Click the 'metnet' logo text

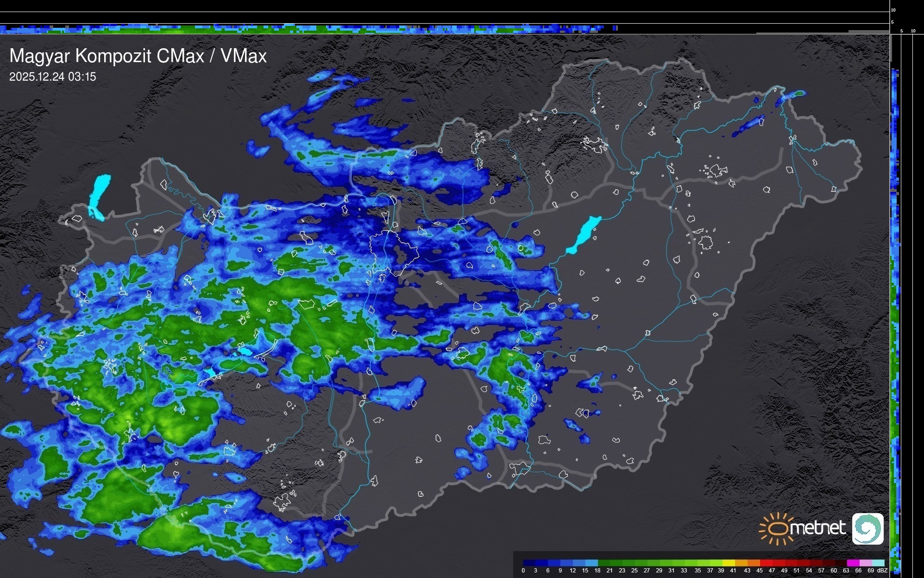817,528
